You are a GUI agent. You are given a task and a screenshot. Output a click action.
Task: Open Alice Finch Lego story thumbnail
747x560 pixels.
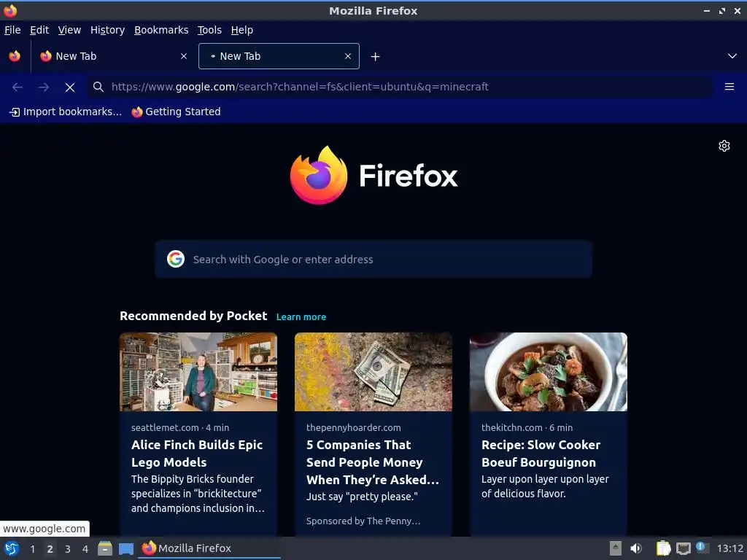tap(198, 372)
